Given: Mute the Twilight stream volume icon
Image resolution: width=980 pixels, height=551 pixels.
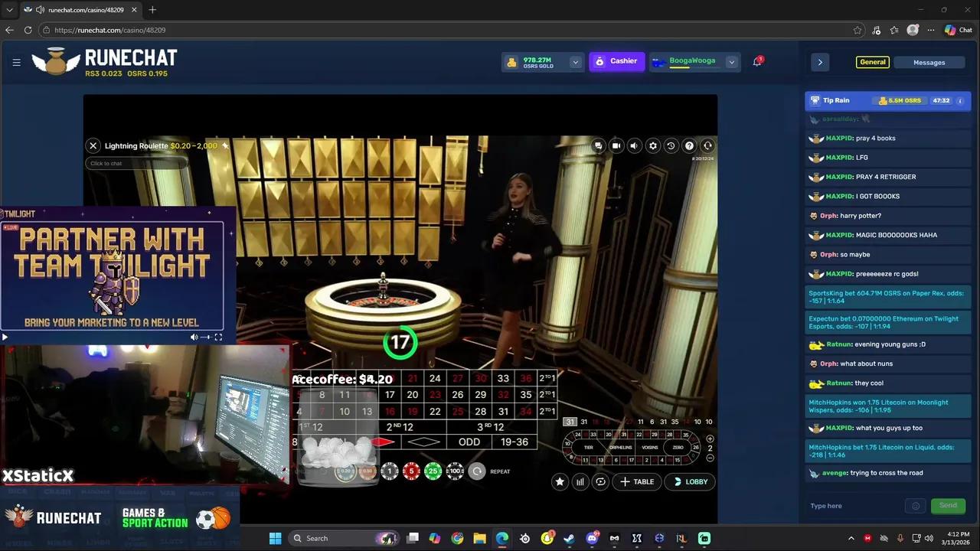Looking at the screenshot, I should pyautogui.click(x=194, y=337).
